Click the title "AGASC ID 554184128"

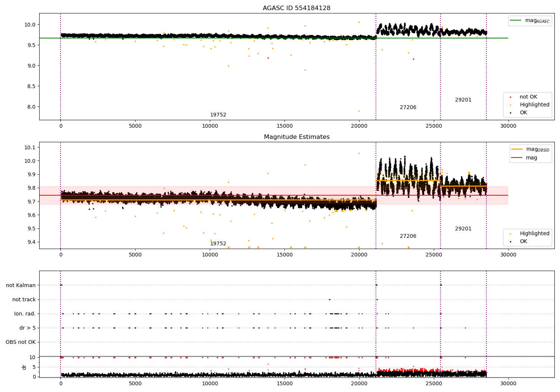pyautogui.click(x=296, y=8)
